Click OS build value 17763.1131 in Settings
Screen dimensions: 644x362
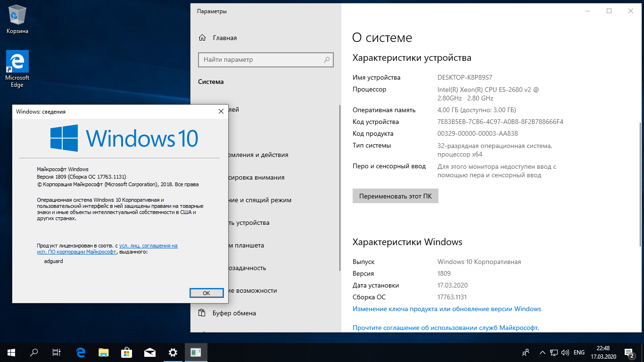(x=452, y=297)
